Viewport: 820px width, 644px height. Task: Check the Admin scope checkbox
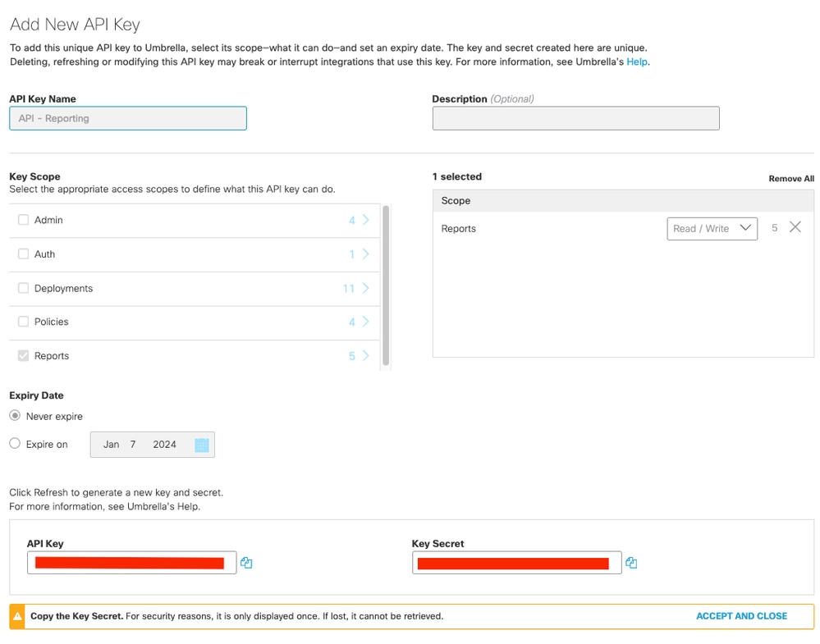24,220
